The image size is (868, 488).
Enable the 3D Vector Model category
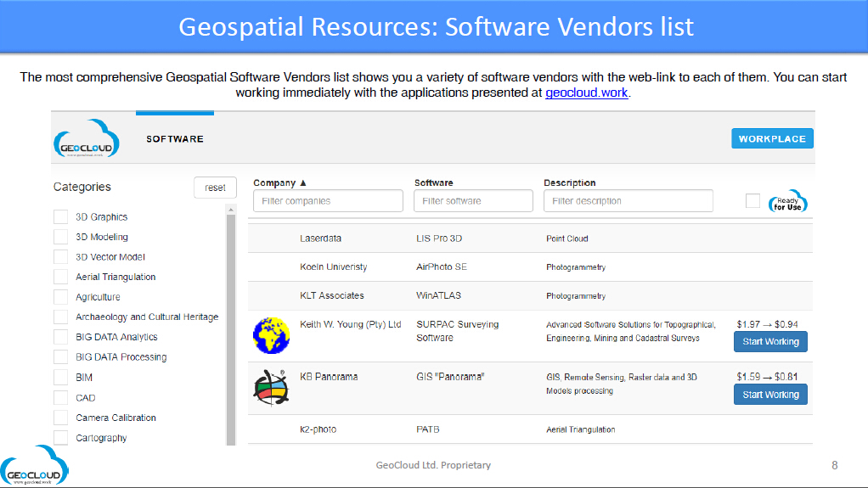point(61,256)
